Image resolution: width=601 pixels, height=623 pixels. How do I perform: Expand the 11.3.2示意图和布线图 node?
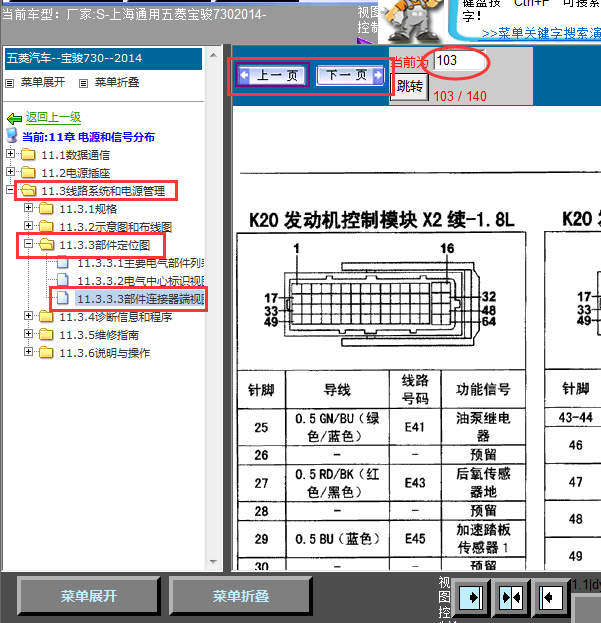(x=28, y=225)
